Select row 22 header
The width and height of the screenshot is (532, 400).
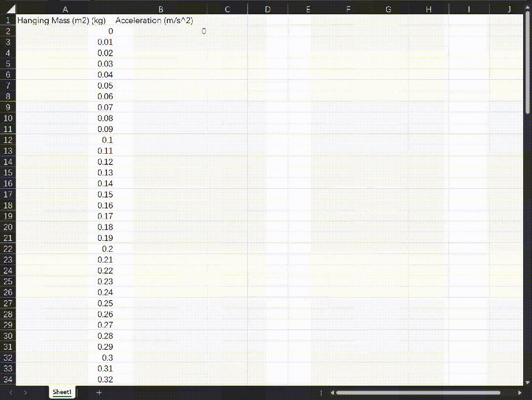tap(8, 249)
